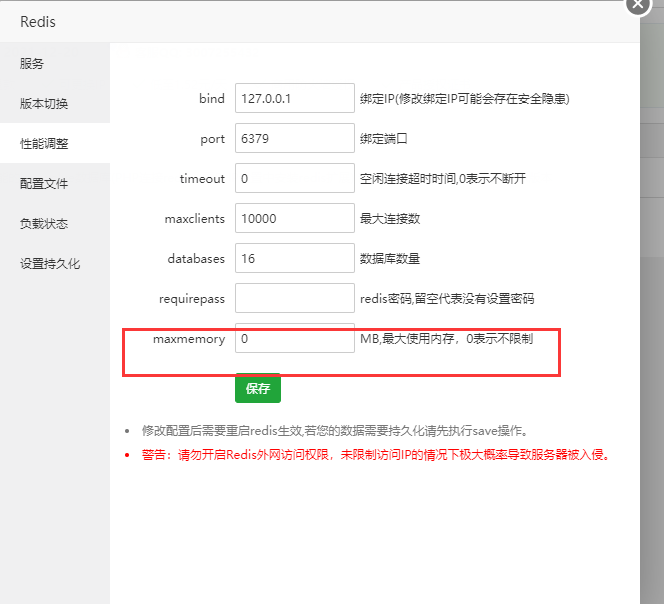The height and width of the screenshot is (604, 664).
Task: Click the bind label text
Action: click(x=212, y=98)
